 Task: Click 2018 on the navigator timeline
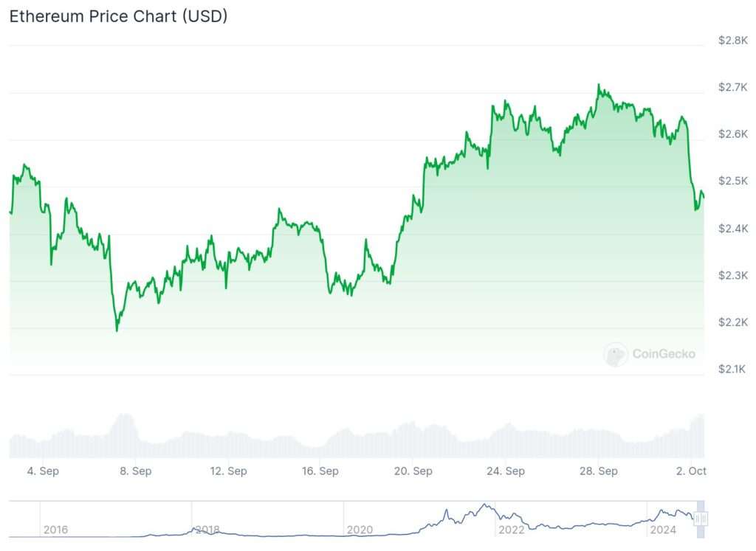tap(207, 530)
